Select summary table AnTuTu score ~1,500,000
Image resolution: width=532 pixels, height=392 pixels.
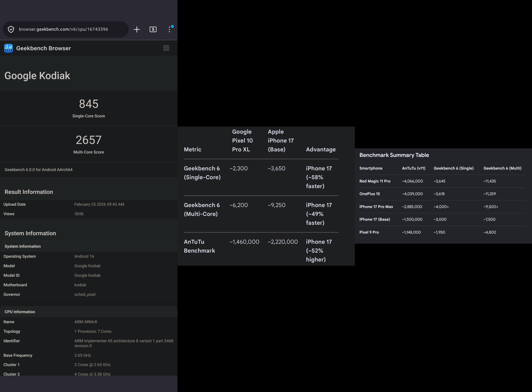point(412,219)
